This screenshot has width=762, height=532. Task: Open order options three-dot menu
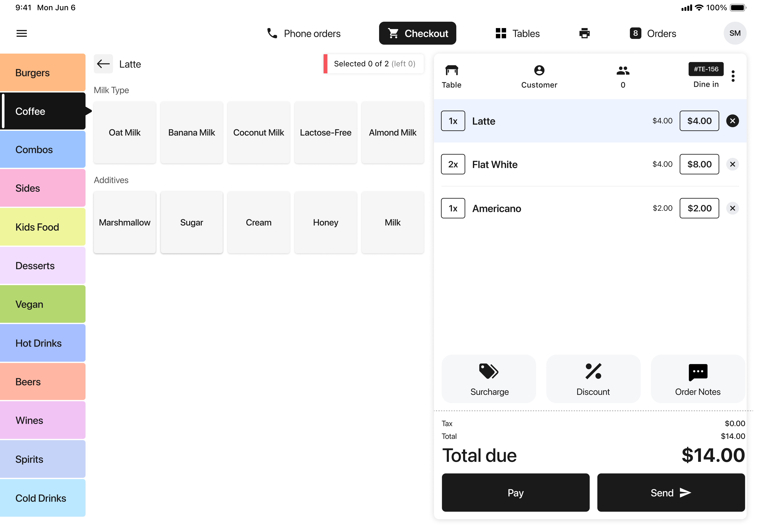pyautogui.click(x=733, y=76)
